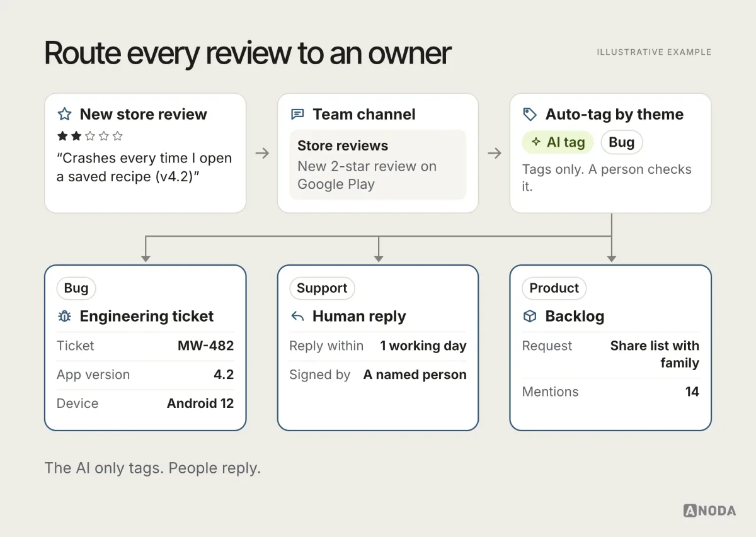Click the Mentions row label
The width and height of the screenshot is (756, 537).
click(550, 392)
